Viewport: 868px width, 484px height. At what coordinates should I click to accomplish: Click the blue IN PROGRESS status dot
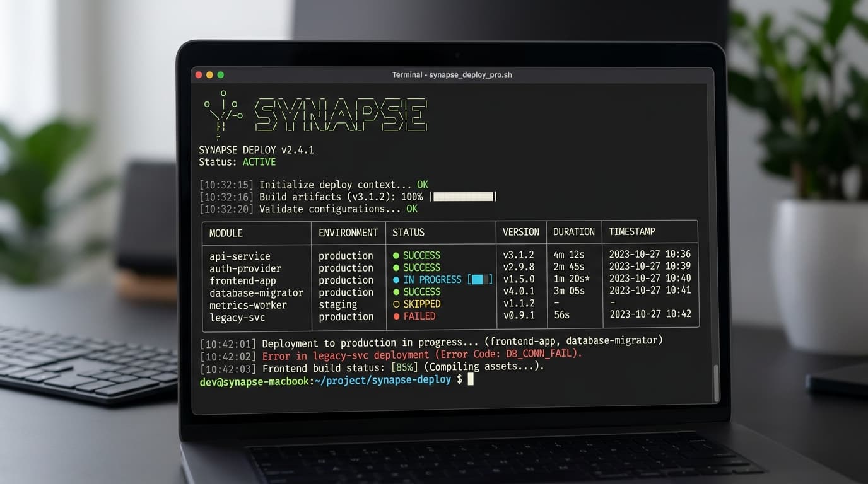coord(396,280)
